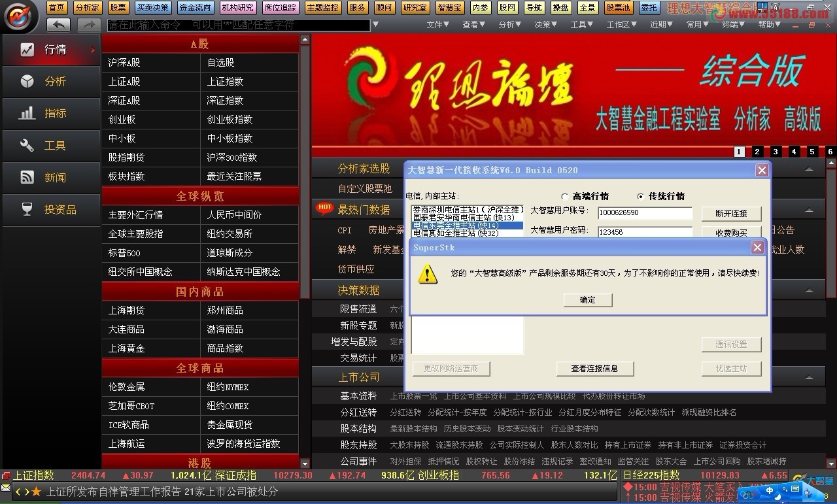Open the 限售流通 row in 决策数据
Image resolution: width=837 pixels, height=504 pixels.
tap(358, 309)
